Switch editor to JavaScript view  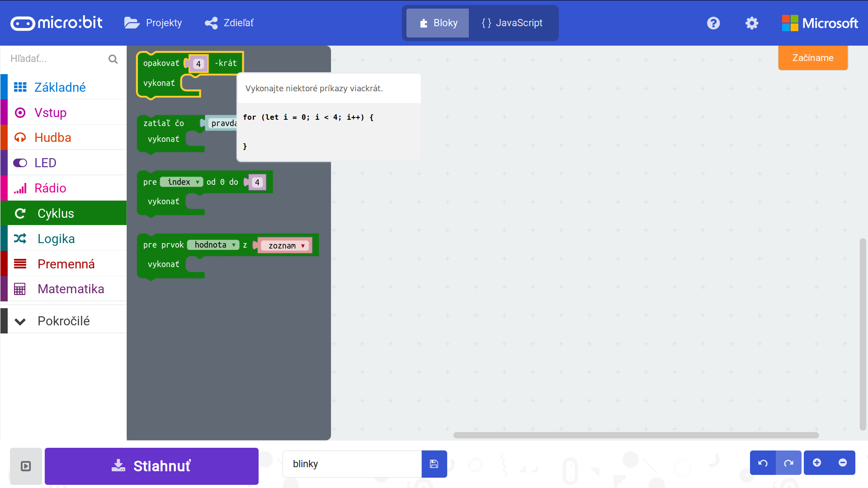pos(512,23)
